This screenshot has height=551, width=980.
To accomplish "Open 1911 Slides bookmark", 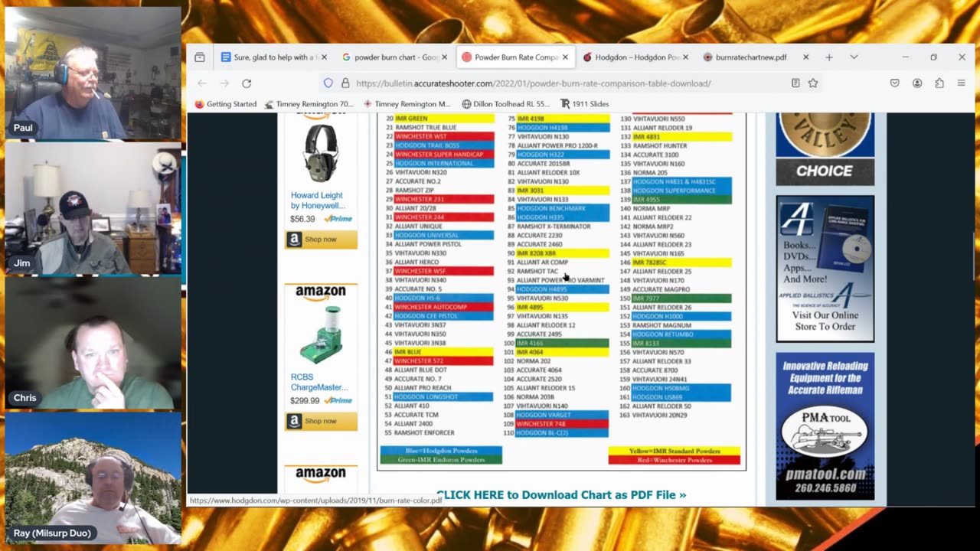I will tap(584, 104).
